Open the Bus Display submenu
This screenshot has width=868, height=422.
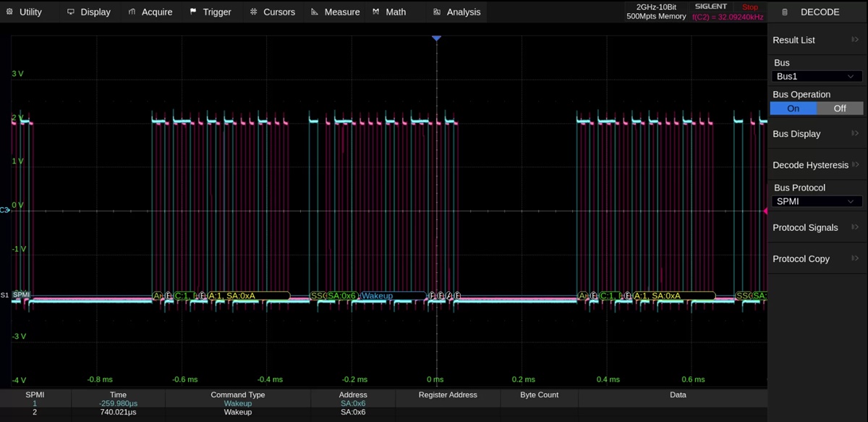point(817,134)
